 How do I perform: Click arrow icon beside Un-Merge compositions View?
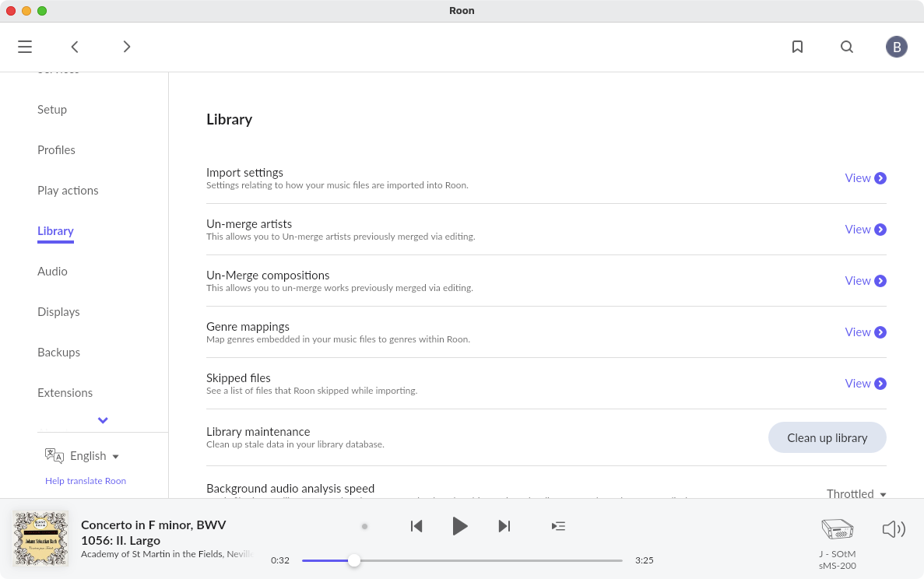click(880, 280)
